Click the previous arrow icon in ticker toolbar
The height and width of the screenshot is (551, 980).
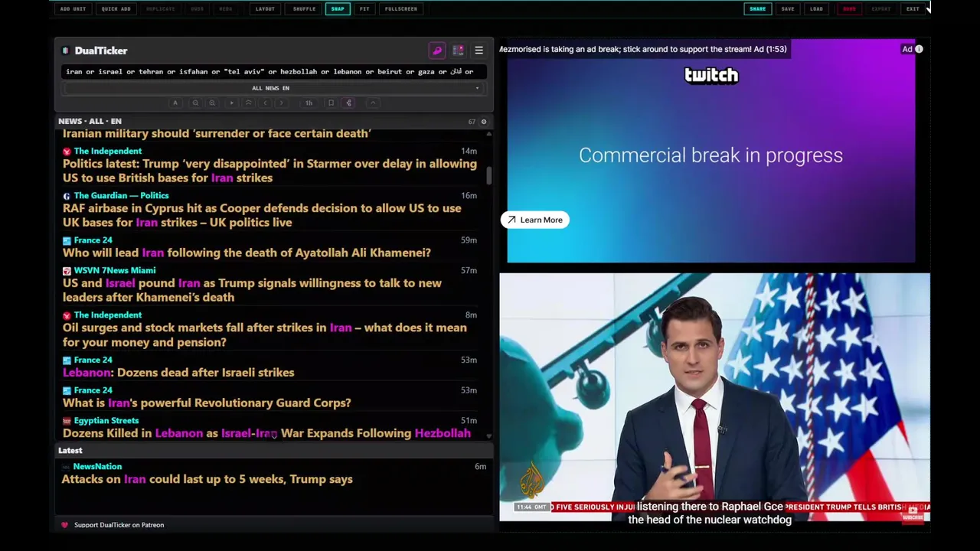click(x=265, y=103)
